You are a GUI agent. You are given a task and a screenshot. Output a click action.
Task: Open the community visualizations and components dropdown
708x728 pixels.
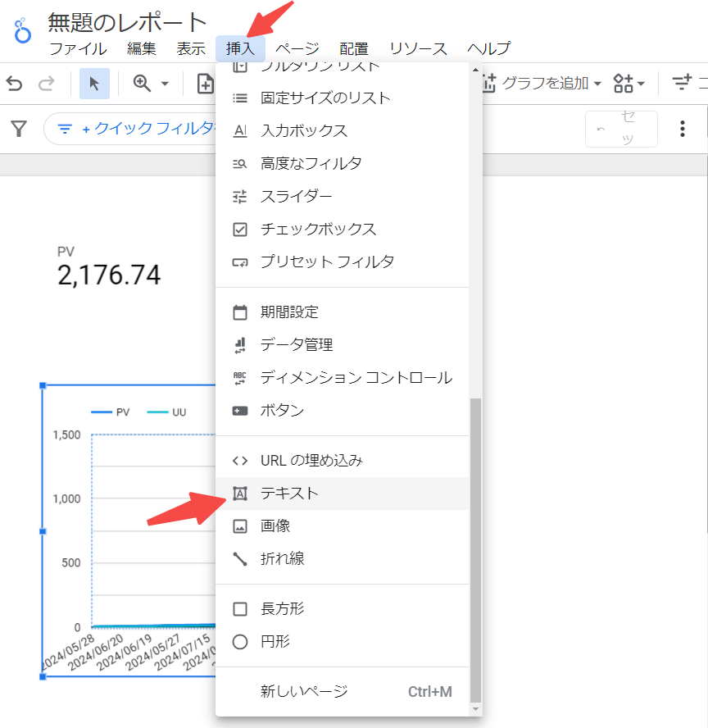click(x=629, y=84)
